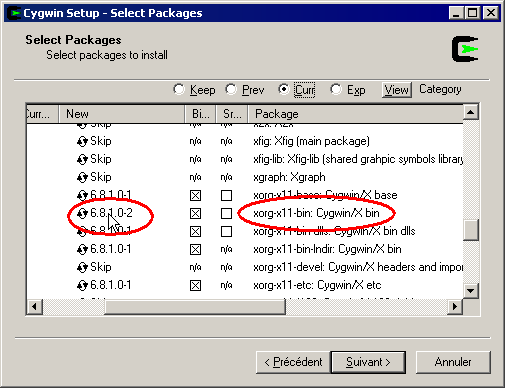Close the Cygwin Setup window
Screen dimensions: 505x388
pos(491,13)
